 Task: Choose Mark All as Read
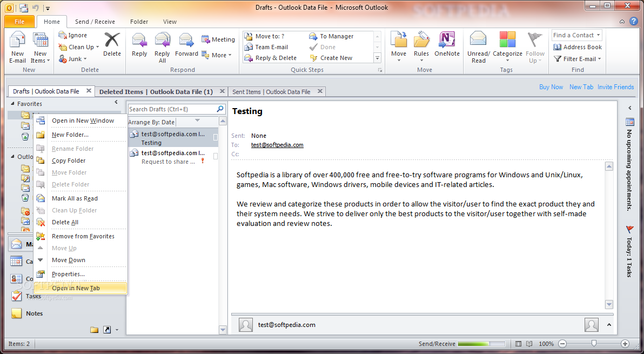point(81,198)
